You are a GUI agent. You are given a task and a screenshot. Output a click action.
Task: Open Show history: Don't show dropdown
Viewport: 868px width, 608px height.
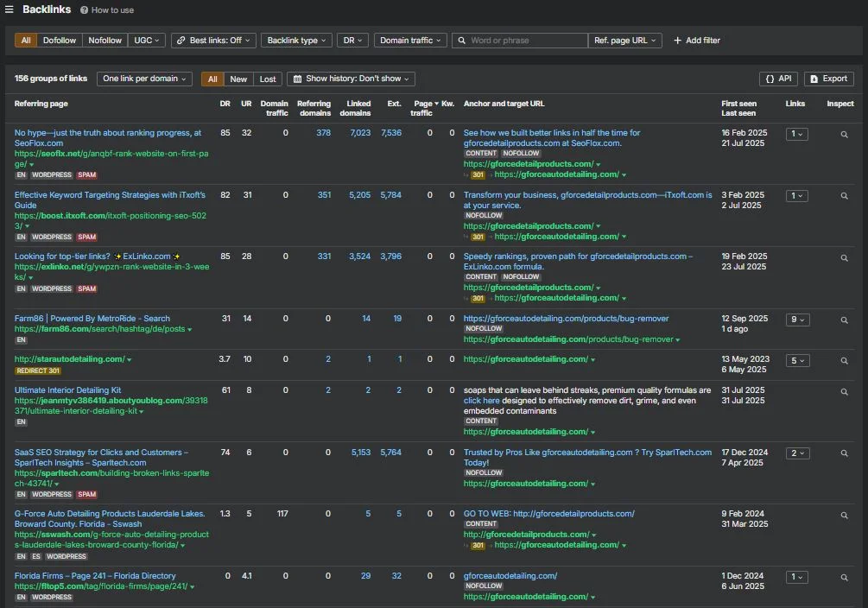(351, 79)
